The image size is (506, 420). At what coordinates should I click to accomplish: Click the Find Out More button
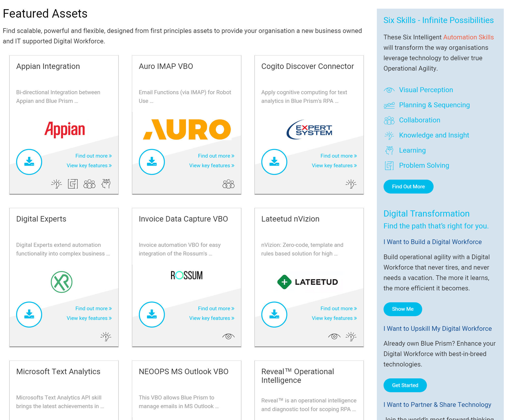click(408, 186)
